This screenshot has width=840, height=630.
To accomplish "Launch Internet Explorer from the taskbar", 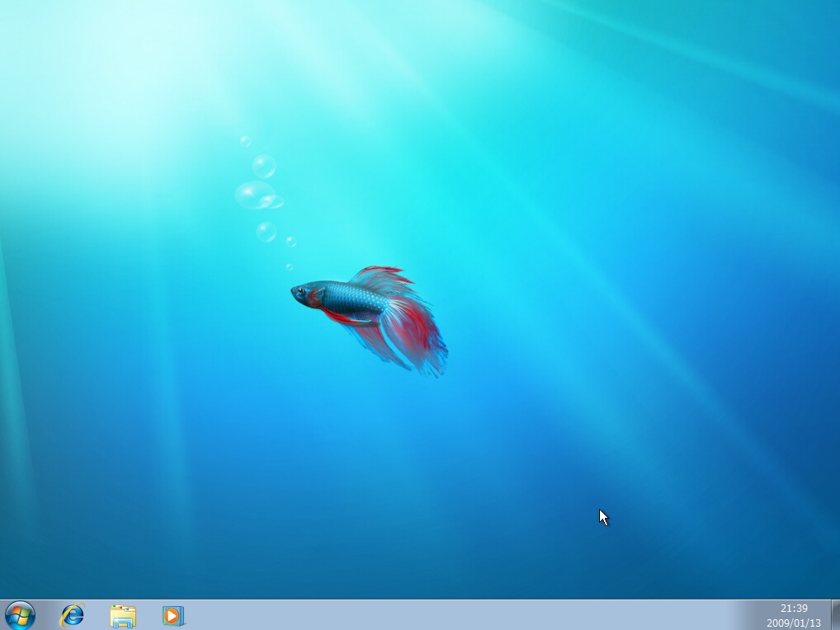I will pos(72,615).
